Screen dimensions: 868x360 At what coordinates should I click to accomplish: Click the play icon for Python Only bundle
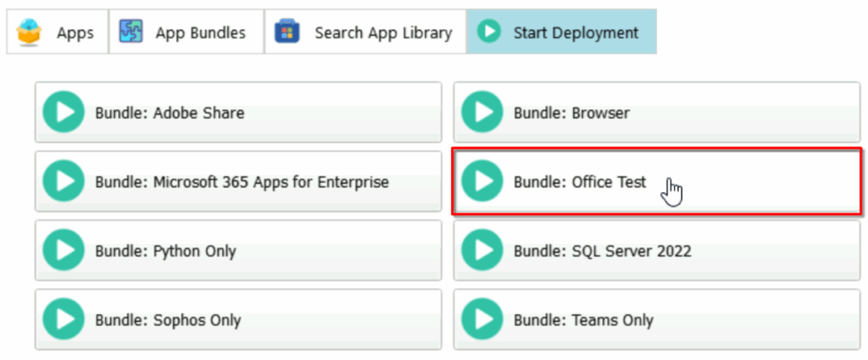click(64, 251)
